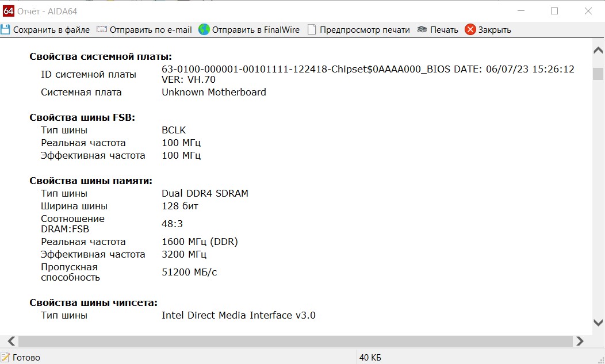
Task: Click Сохранить в файле label
Action: pyautogui.click(x=51, y=30)
